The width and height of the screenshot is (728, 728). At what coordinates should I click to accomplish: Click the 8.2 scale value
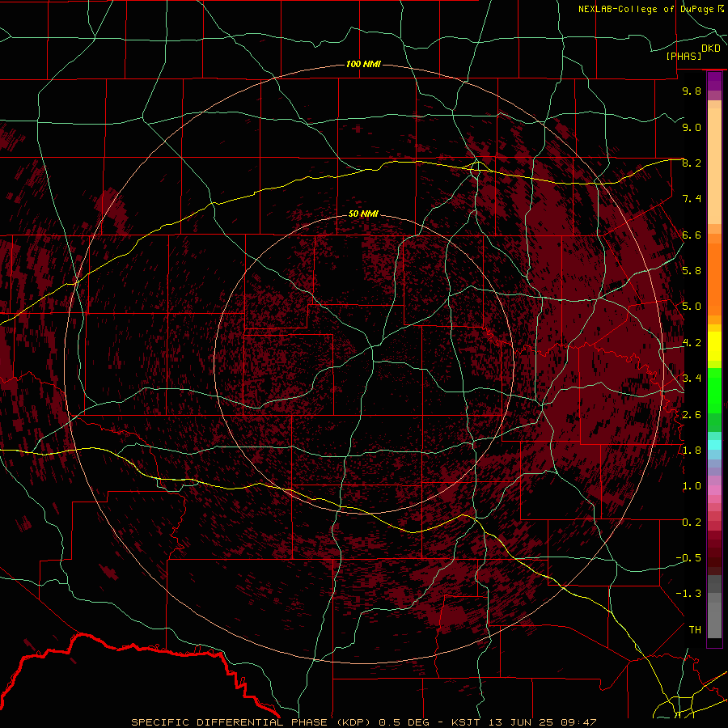click(x=692, y=163)
